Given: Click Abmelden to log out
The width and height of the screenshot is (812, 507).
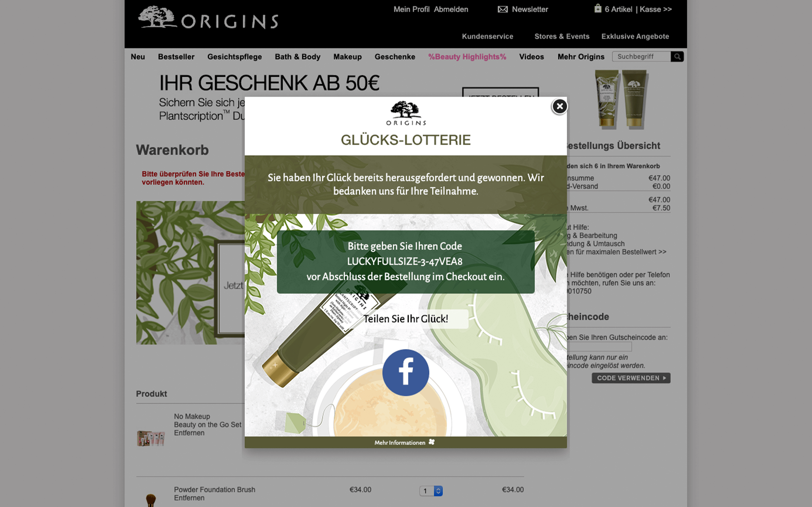Looking at the screenshot, I should pos(451,9).
